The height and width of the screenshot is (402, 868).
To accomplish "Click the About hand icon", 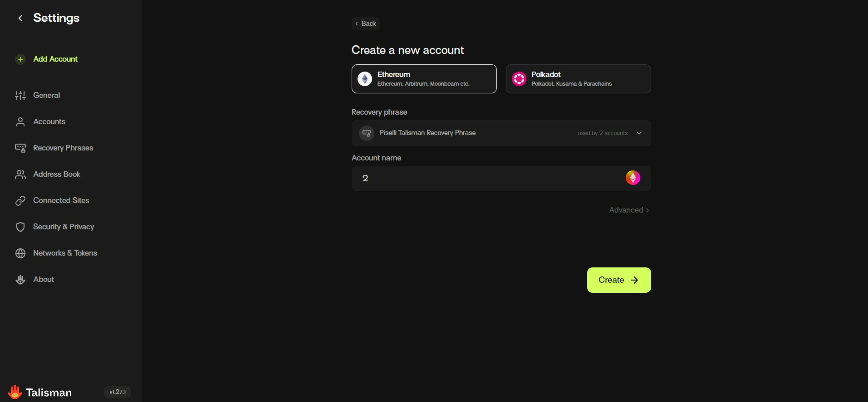I will 20,280.
